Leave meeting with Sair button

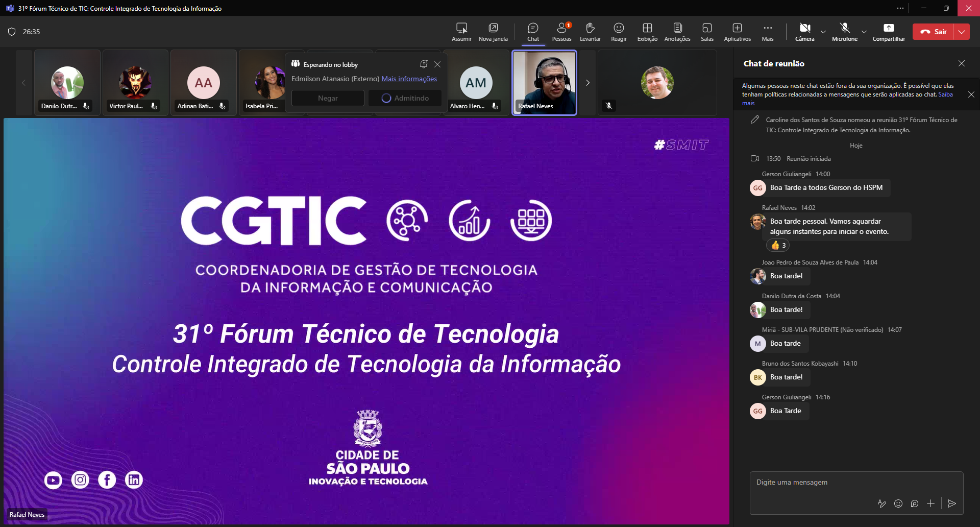tap(933, 32)
